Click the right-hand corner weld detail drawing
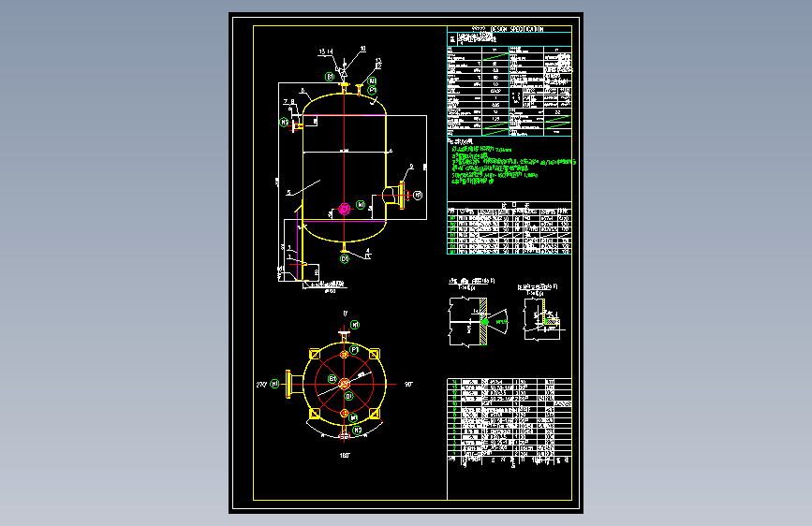The height and width of the screenshot is (526, 812). 542,320
